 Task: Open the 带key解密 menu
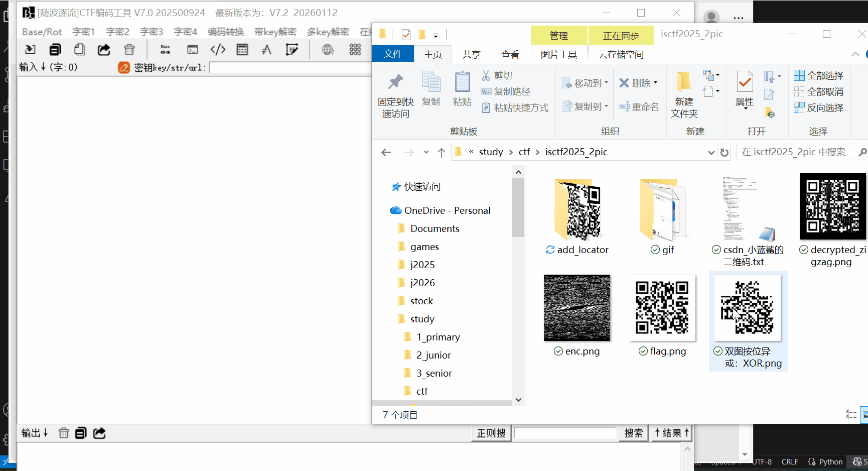[x=275, y=32]
